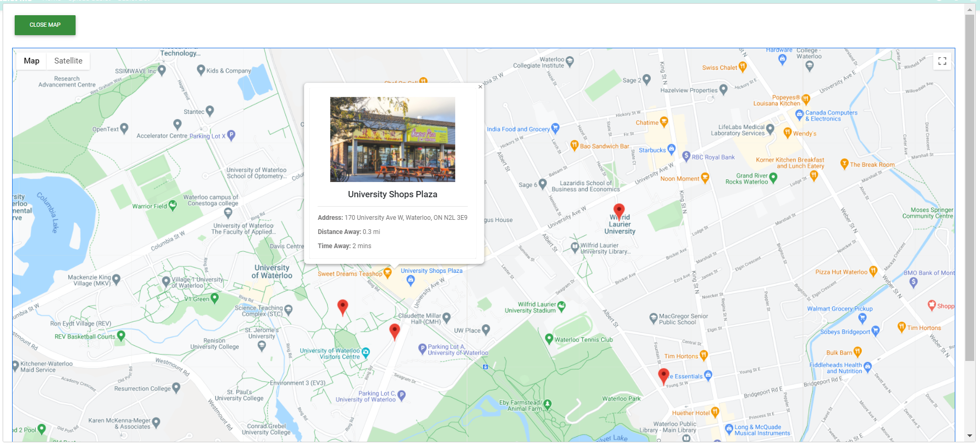Click the University Shops Plaza shopping pin

coord(410,280)
